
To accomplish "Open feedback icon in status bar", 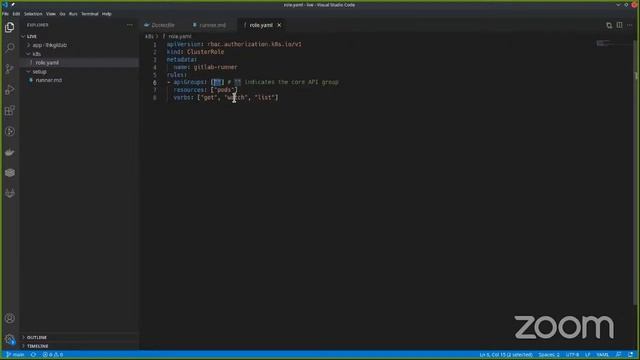I will pos(619,355).
